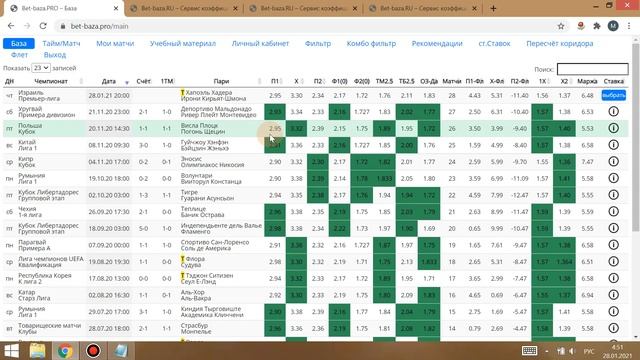Sort table by П2 column
Viewport: 640px width, 360px height.
coord(318,81)
